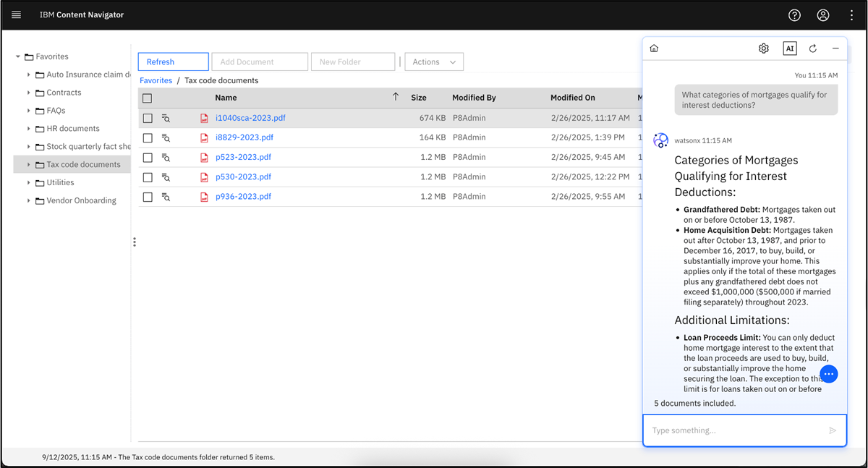Click the pane splitter dots handle
The width and height of the screenshot is (868, 468).
(x=135, y=242)
